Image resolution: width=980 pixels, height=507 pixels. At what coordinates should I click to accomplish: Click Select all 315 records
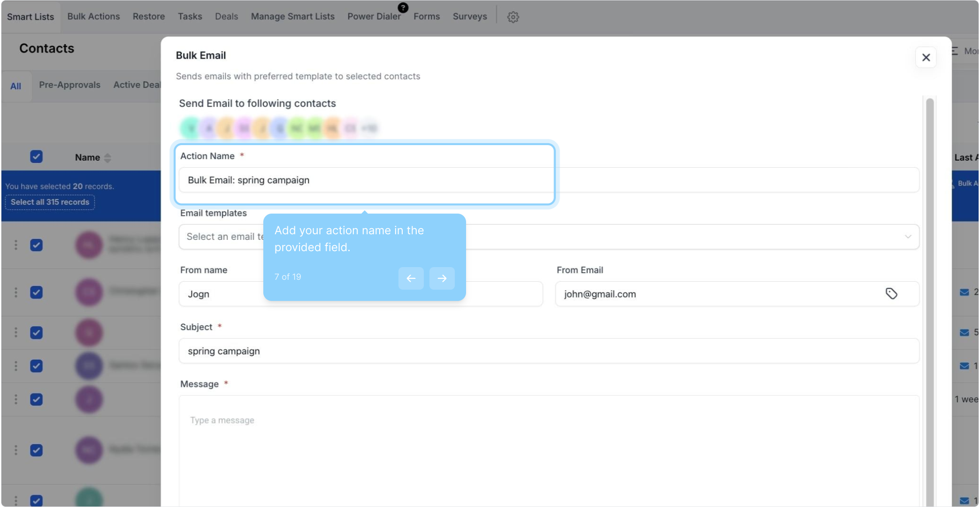50,202
